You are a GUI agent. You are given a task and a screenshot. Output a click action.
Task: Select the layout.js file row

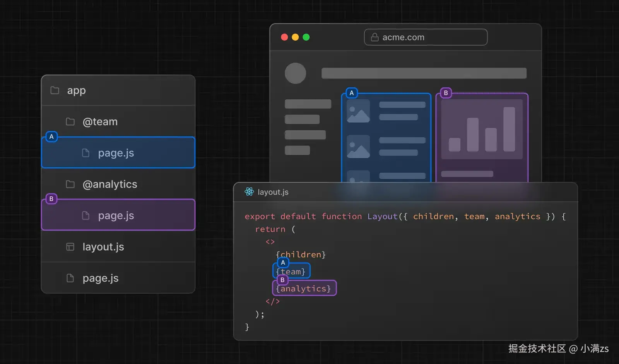coord(118,247)
